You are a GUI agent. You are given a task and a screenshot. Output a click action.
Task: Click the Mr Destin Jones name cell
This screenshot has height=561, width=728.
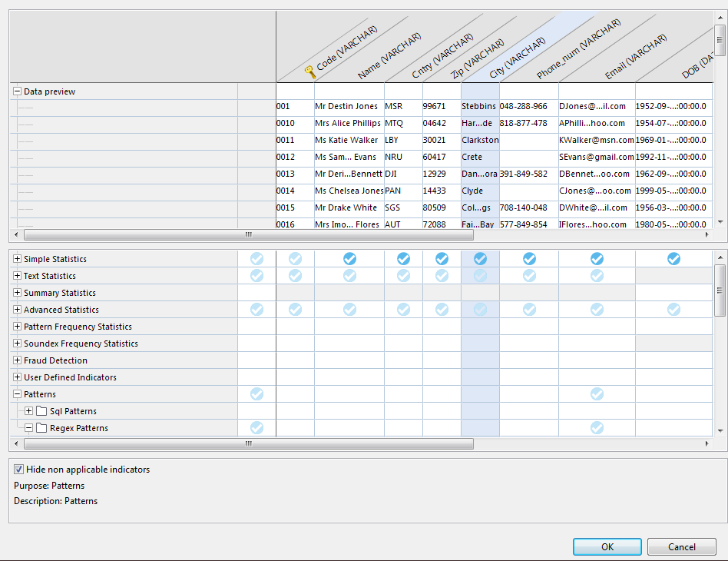point(347,107)
